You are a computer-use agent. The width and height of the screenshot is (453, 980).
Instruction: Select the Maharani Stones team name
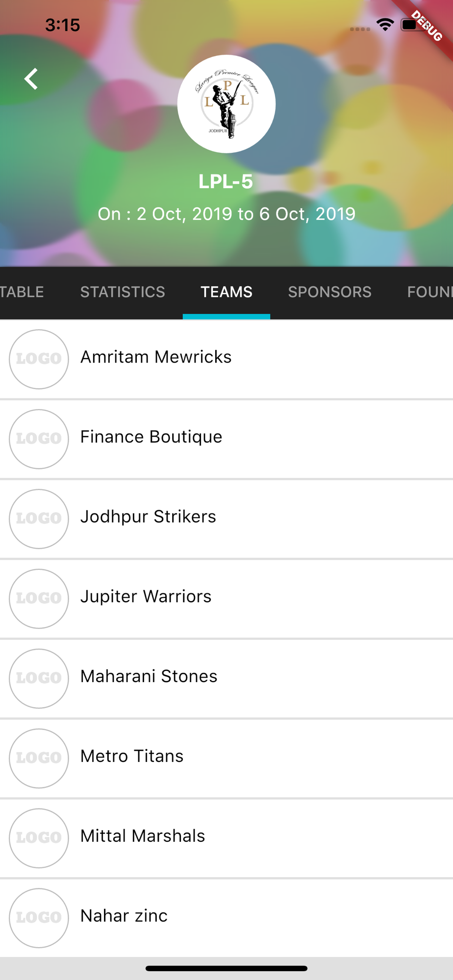[149, 677]
